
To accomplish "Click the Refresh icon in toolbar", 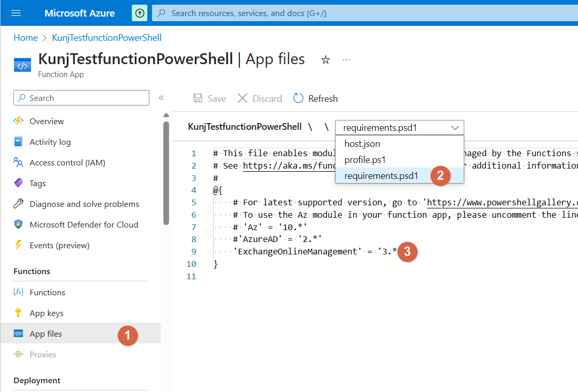I will [x=298, y=98].
